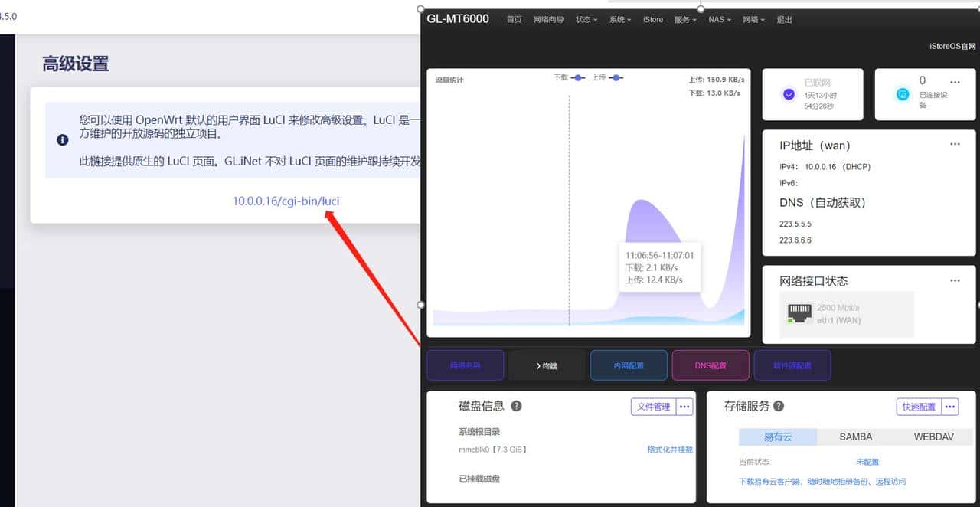Open the ellipsis menu on IP地址 (wan) card

tap(955, 143)
